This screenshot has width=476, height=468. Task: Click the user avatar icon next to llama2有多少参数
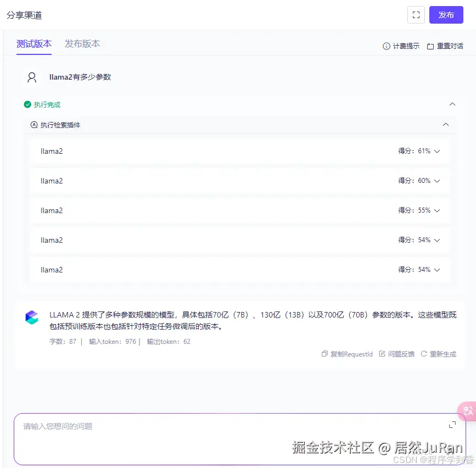32,77
